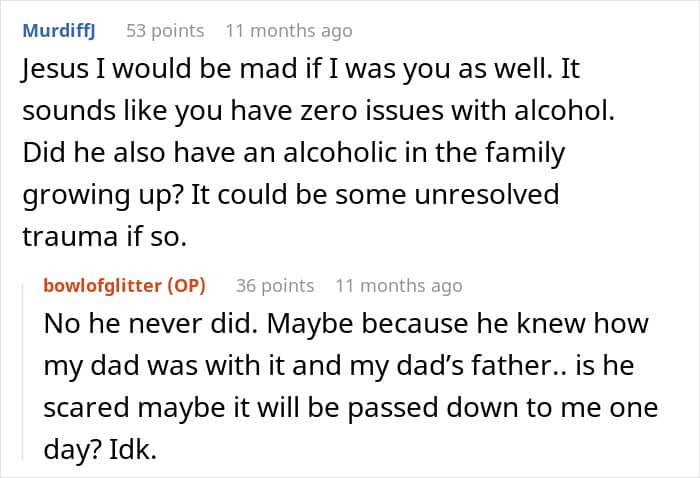Click the word 'Jesus' in the comment
This screenshot has height=478, width=700.
pos(55,69)
